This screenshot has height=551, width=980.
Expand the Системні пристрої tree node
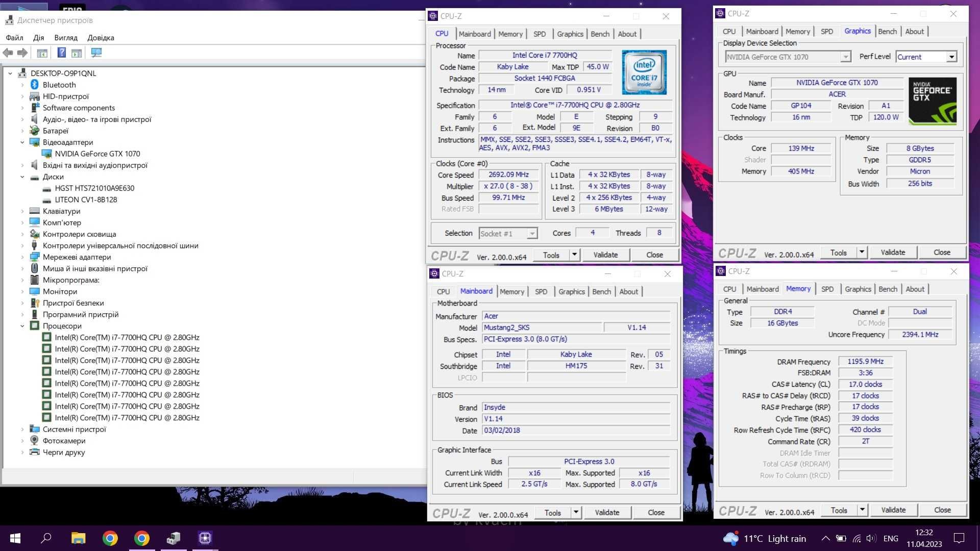point(22,429)
